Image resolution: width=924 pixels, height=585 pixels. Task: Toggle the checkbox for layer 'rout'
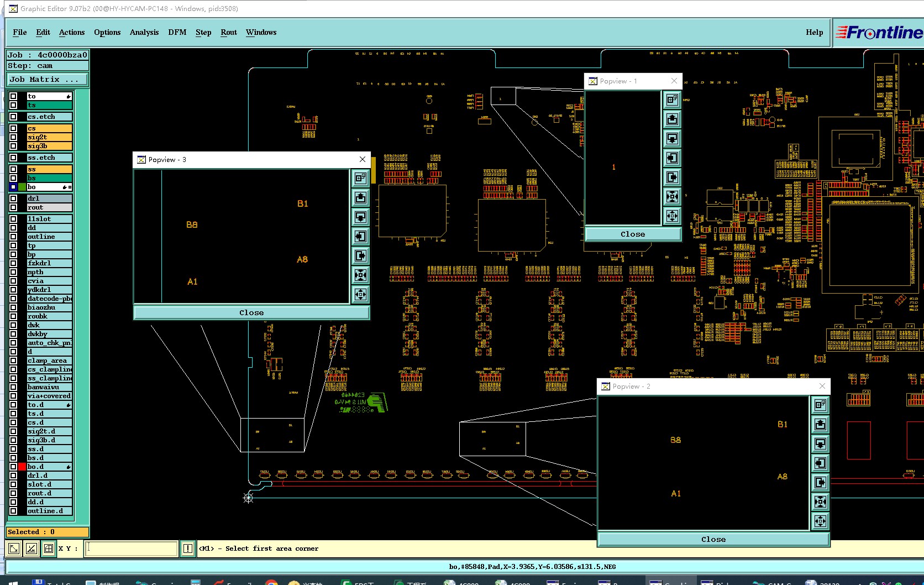[x=13, y=207]
